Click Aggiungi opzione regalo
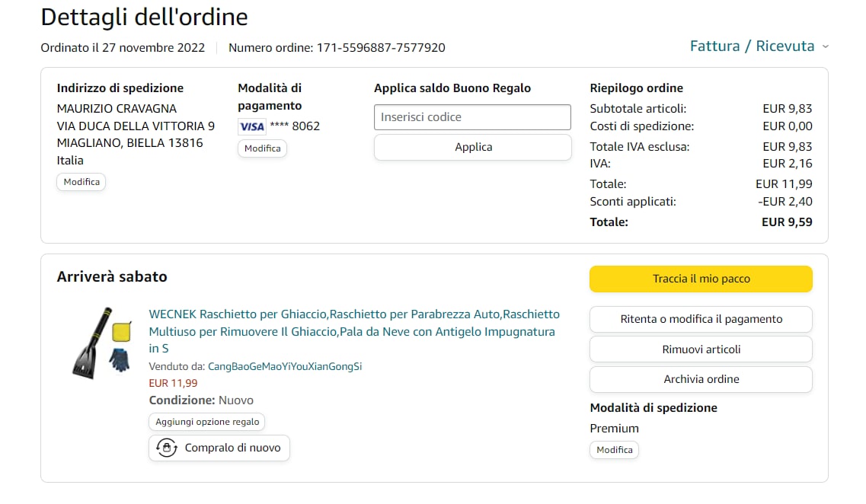 [x=207, y=422]
